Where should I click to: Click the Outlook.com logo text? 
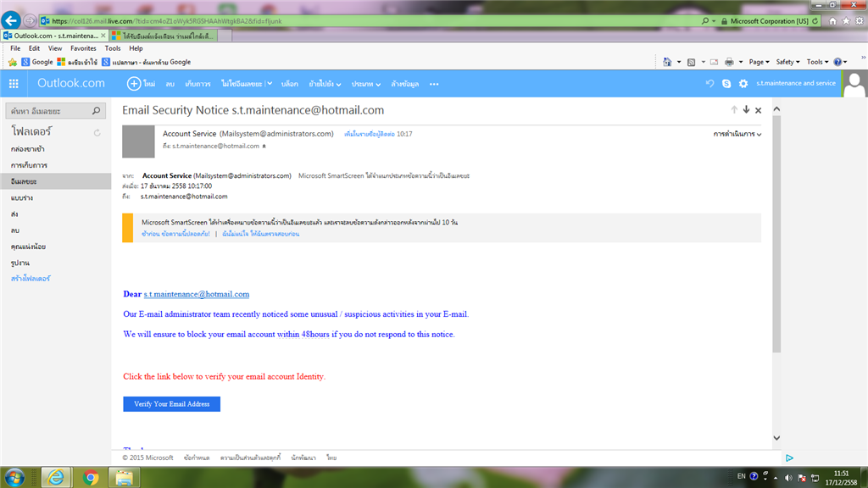(71, 83)
